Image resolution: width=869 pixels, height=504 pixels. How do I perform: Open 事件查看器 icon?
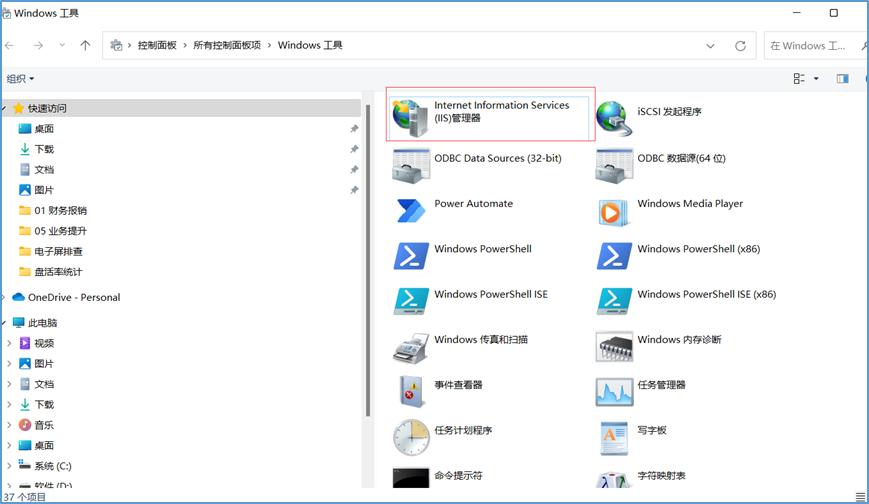[411, 391]
